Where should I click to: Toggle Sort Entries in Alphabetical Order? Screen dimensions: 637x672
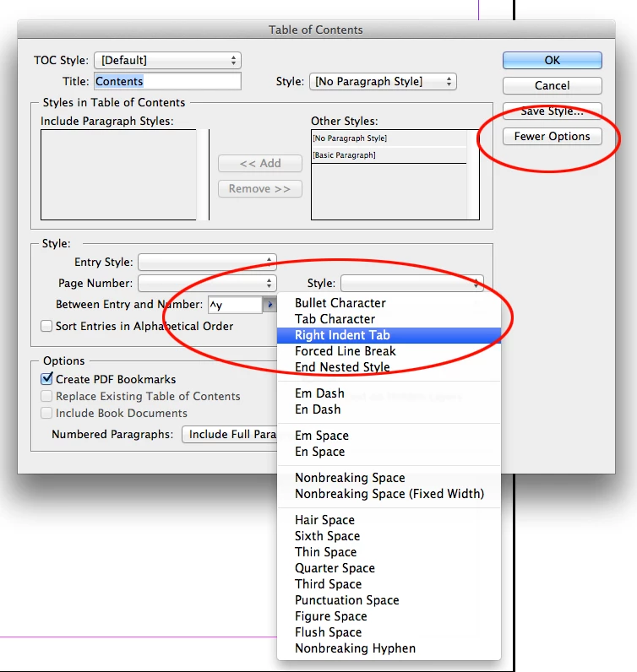coord(46,326)
